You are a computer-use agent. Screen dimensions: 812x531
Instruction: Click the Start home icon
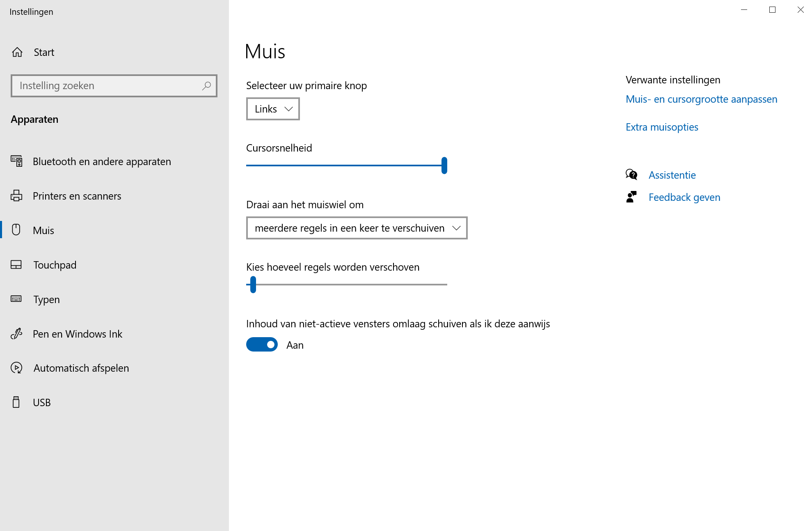tap(17, 52)
